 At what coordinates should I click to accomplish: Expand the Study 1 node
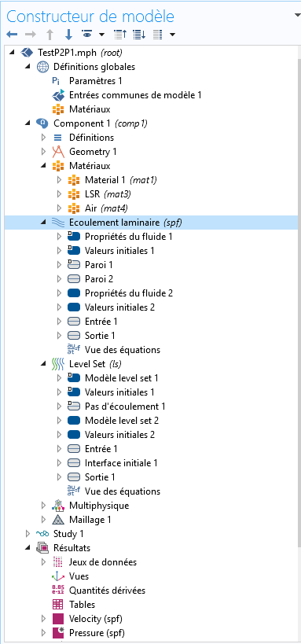click(x=28, y=534)
